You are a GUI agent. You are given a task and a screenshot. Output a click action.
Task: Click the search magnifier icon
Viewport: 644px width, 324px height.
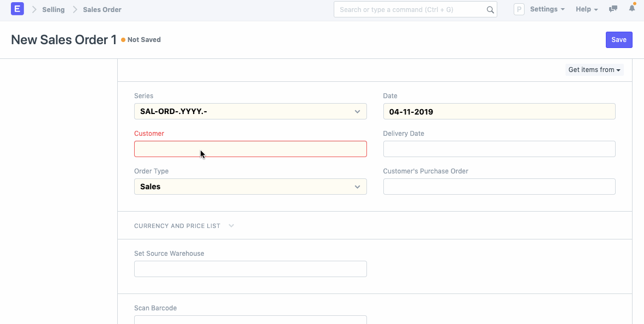tap(490, 10)
